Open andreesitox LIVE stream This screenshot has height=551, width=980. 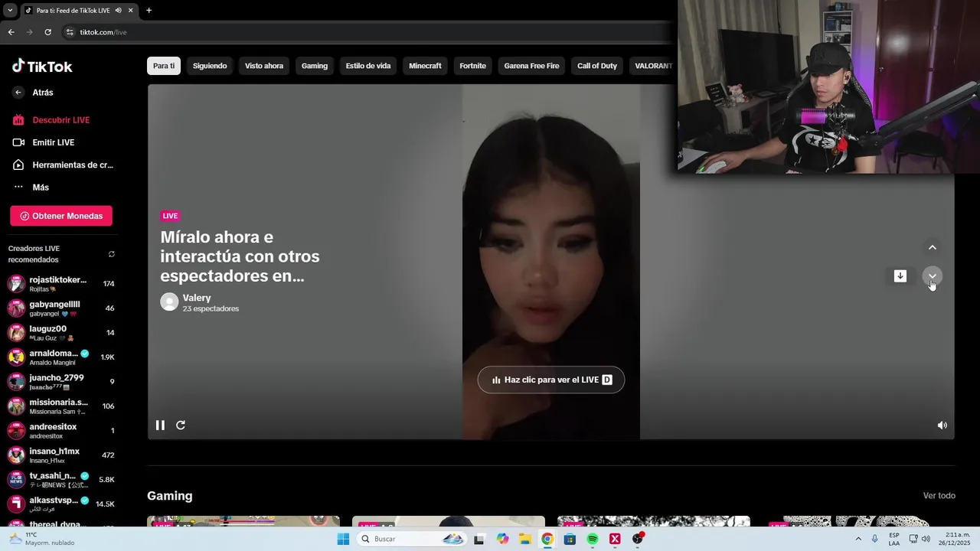[61, 431]
